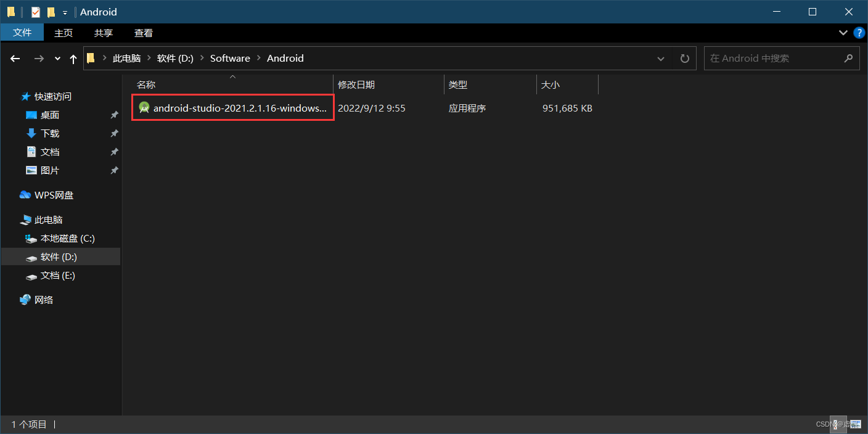Click Software in the breadcrumb path
The image size is (868, 434).
(x=230, y=58)
